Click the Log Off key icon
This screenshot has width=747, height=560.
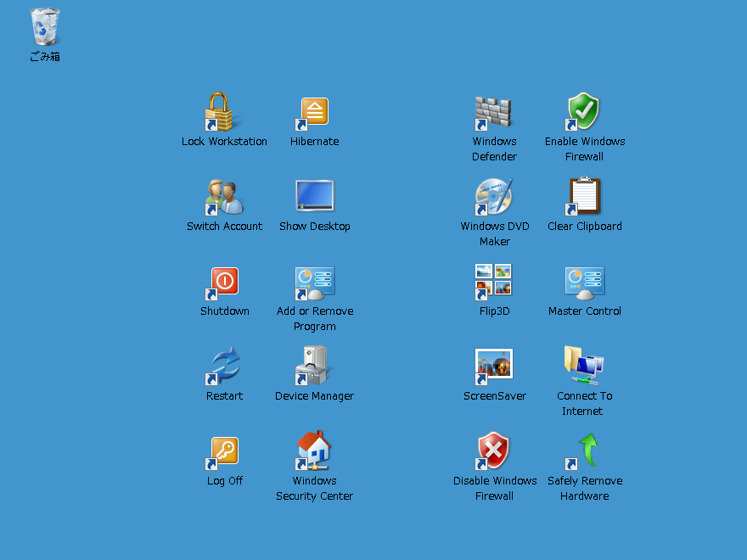click(x=222, y=453)
